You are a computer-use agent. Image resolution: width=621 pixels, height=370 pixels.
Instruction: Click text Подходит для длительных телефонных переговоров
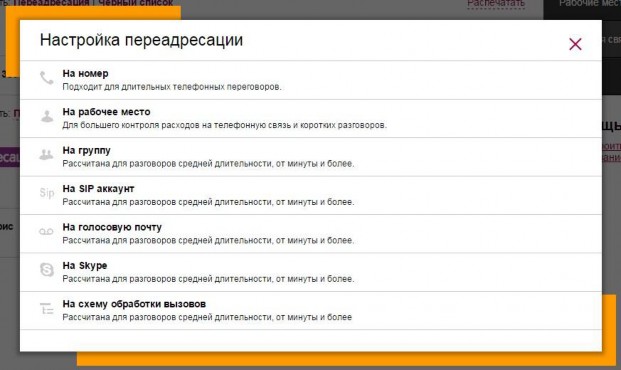172,87
